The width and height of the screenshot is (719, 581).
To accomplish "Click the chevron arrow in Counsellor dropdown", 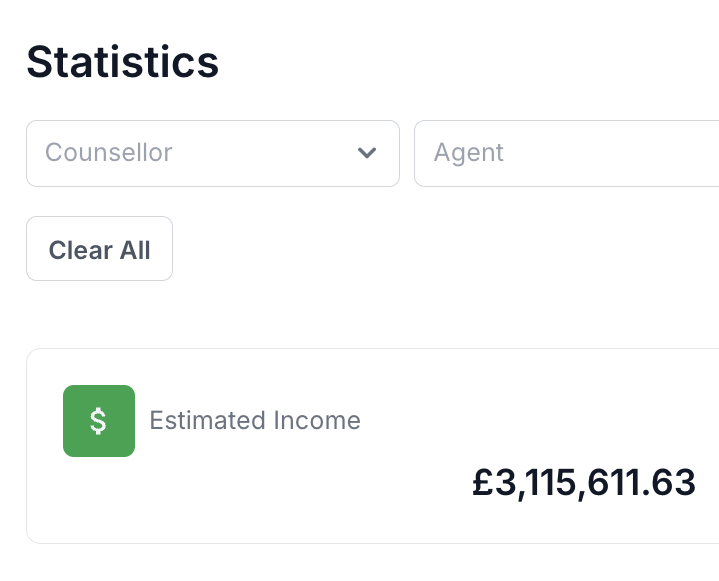I will click(x=367, y=153).
